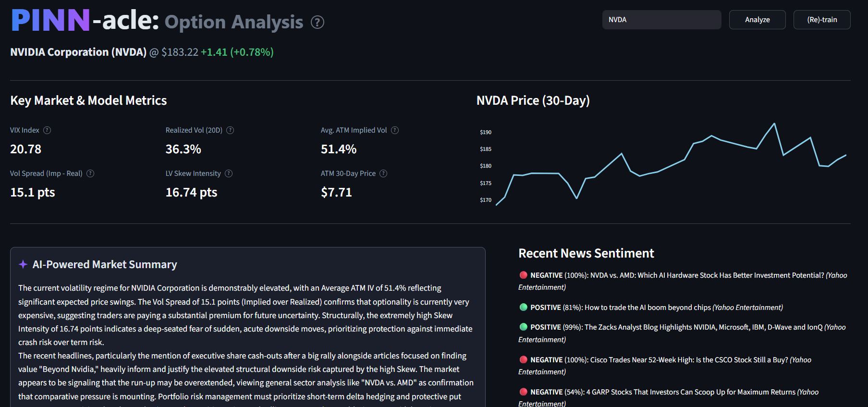
Task: Click Recent News Sentiment heading
Action: 586,253
